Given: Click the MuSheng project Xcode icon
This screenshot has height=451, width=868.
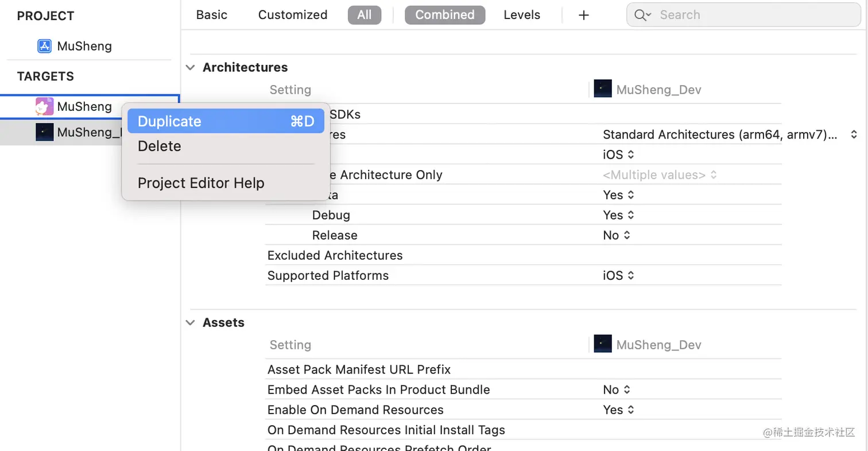Looking at the screenshot, I should tap(44, 46).
